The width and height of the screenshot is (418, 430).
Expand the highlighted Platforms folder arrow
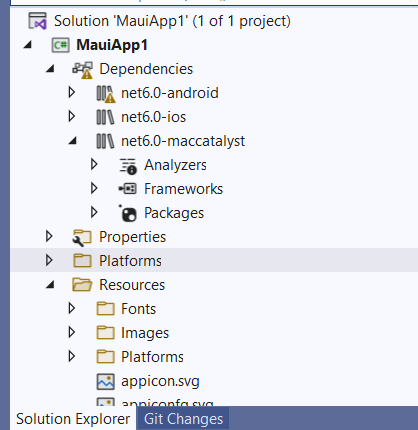pyautogui.click(x=49, y=260)
